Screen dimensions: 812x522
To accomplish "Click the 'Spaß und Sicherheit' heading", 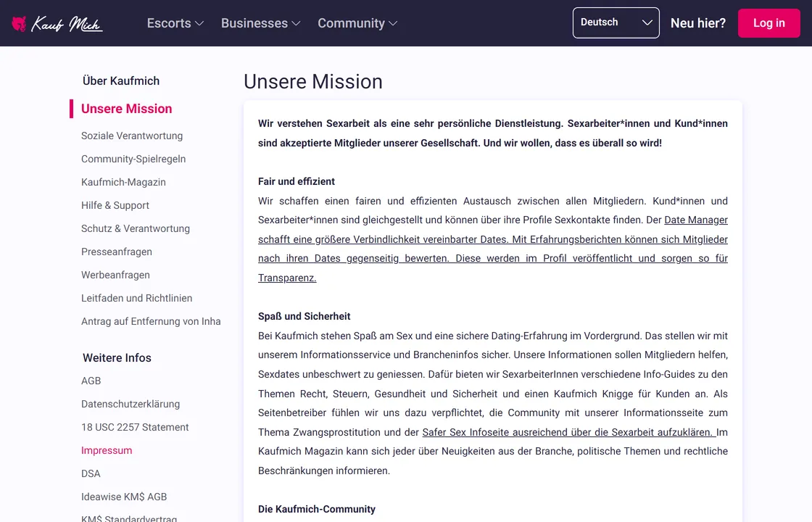I will point(304,316).
